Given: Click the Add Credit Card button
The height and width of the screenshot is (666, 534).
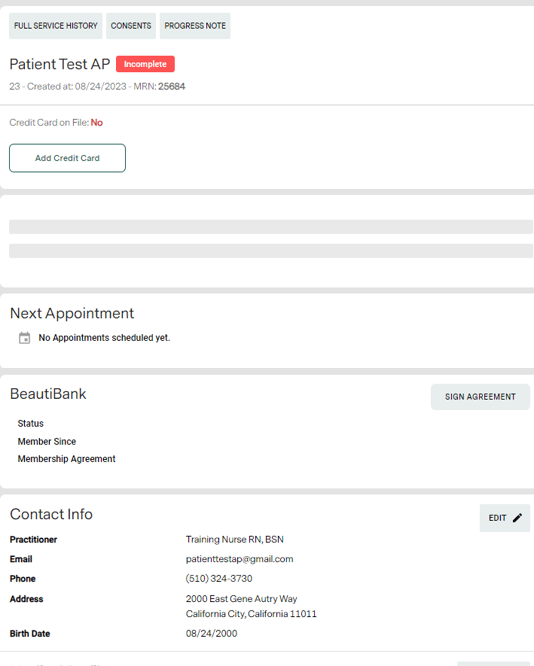Looking at the screenshot, I should click(x=68, y=158).
